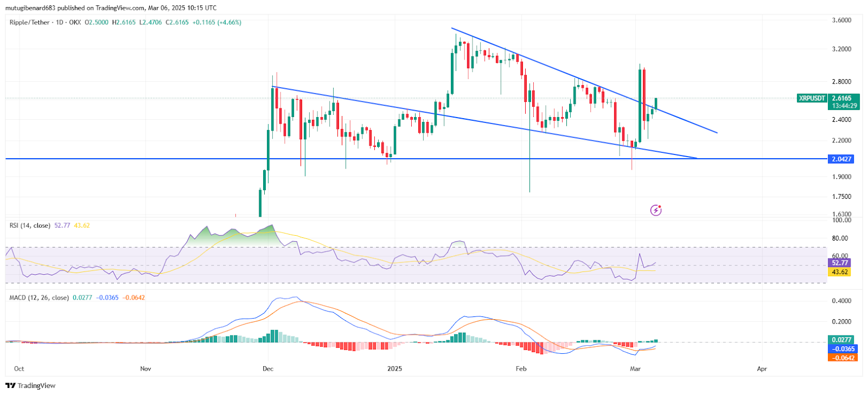This screenshot has width=868, height=395.
Task: Click the Ripple/Tether symbol title
Action: (29, 22)
